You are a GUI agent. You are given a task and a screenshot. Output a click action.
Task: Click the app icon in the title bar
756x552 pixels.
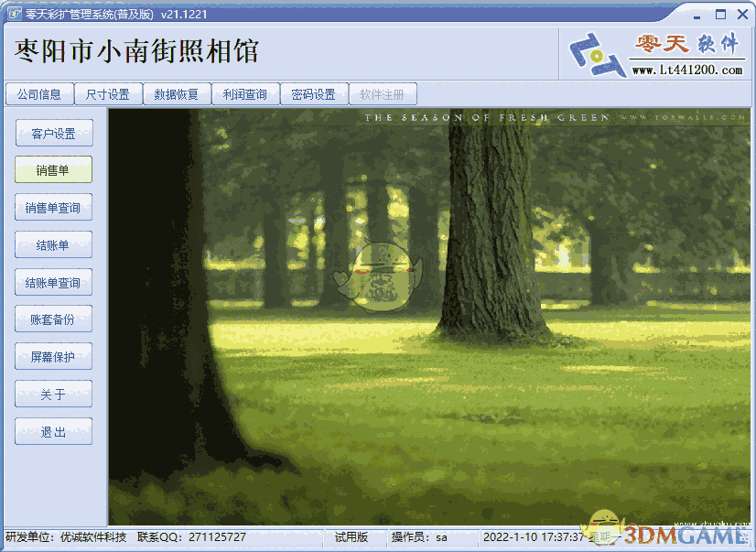pyautogui.click(x=13, y=14)
